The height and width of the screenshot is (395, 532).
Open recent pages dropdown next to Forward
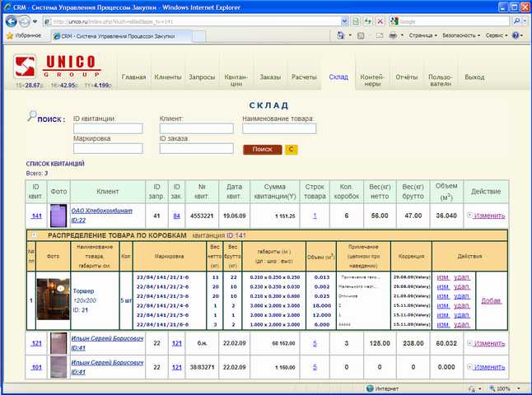(35, 21)
